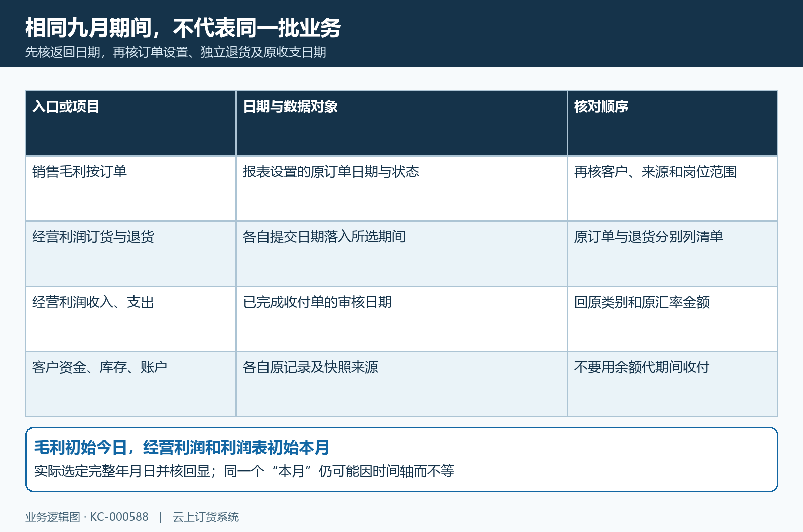Click the callout heading 毛利初始今日，经营利润和利润表初始本月
This screenshot has width=803, height=532.
point(182,447)
